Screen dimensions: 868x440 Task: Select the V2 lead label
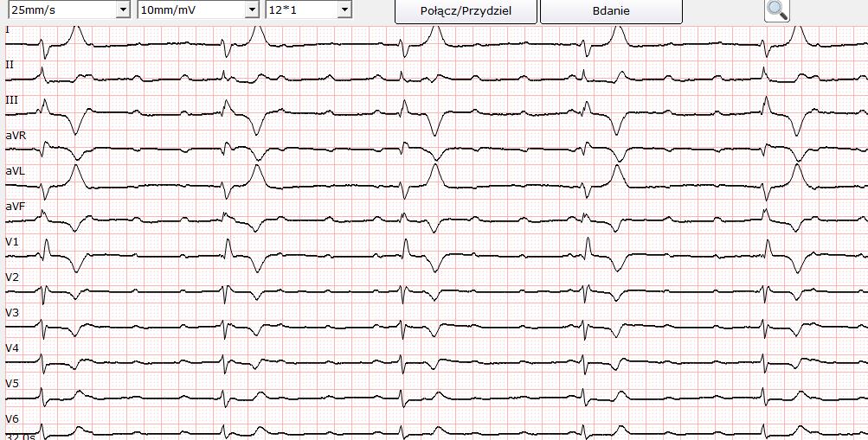12,277
